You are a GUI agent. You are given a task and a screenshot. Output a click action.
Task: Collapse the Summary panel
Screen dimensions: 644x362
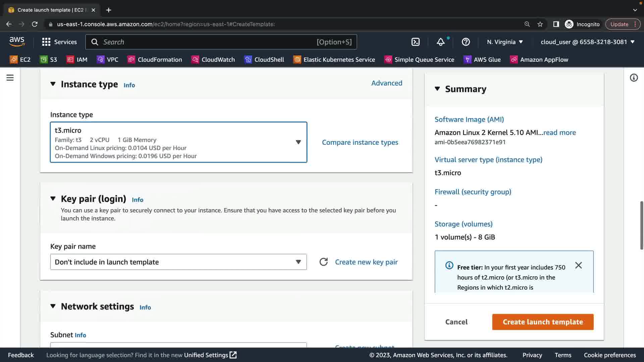click(x=437, y=89)
